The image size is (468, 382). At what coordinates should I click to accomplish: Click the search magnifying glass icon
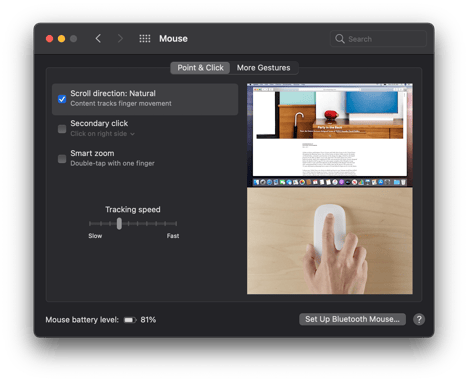(x=340, y=39)
